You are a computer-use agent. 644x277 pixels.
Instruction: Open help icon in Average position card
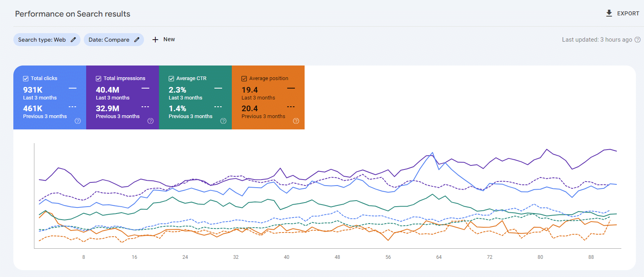[296, 121]
